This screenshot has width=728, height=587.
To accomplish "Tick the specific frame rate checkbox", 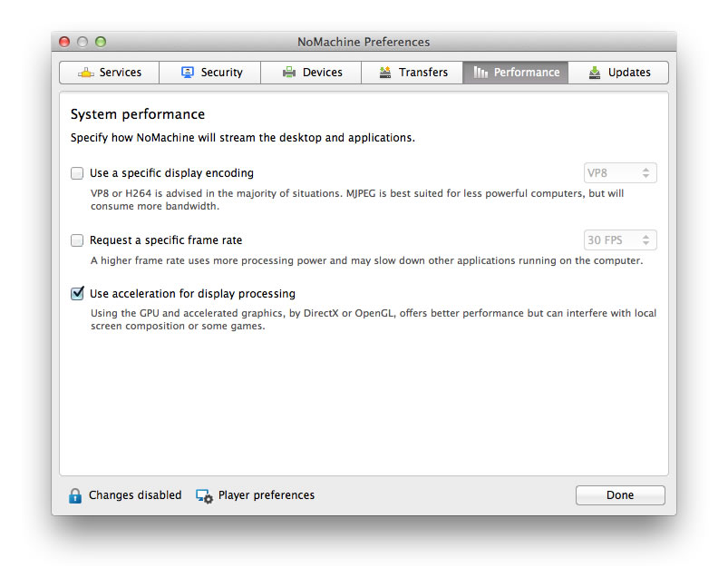I will click(77, 240).
